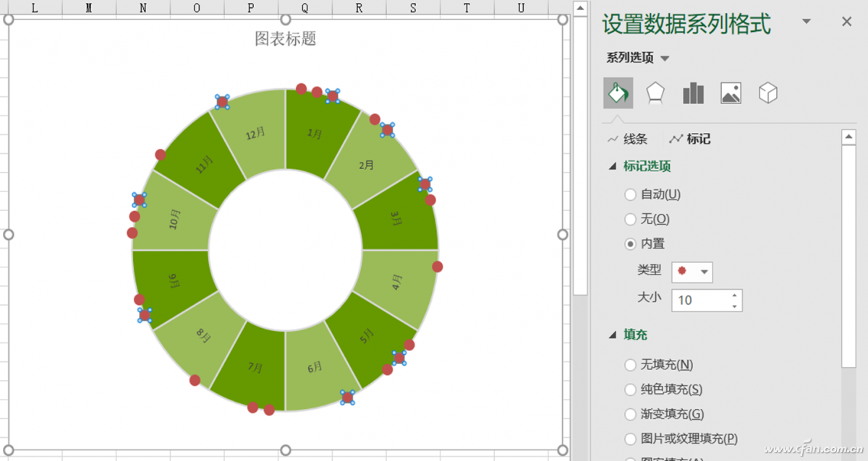Image resolution: width=868 pixels, height=461 pixels.
Task: Select column U header
Action: (x=521, y=7)
